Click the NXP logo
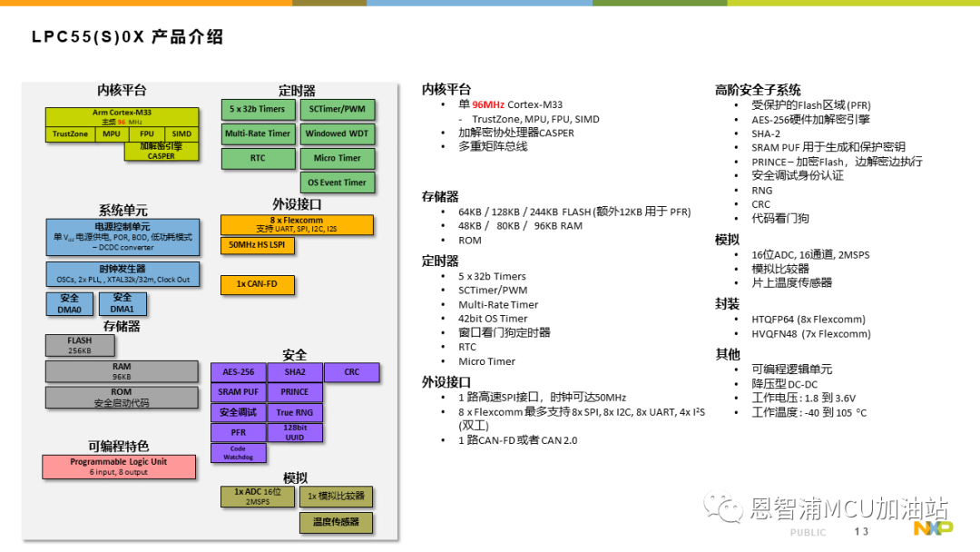Screen dimensions: 980x552 [933, 528]
